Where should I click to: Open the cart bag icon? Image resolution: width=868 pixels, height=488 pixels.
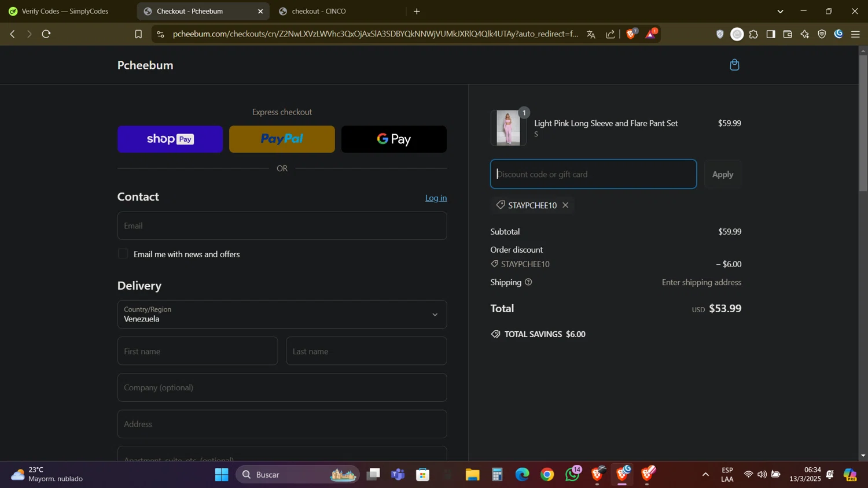click(734, 65)
